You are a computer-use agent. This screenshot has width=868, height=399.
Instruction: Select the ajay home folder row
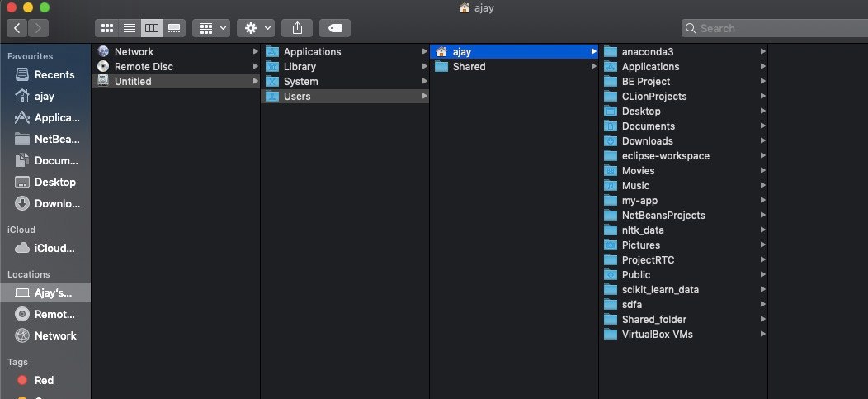pyautogui.click(x=514, y=51)
